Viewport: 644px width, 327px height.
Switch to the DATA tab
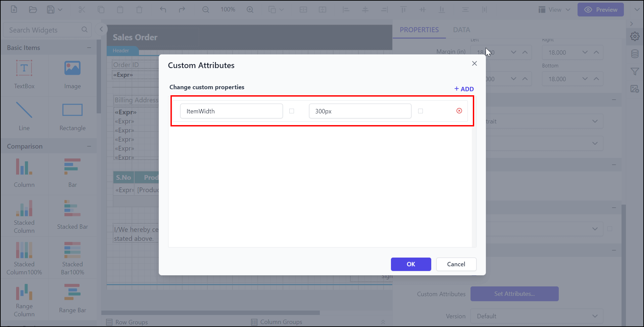tap(461, 30)
